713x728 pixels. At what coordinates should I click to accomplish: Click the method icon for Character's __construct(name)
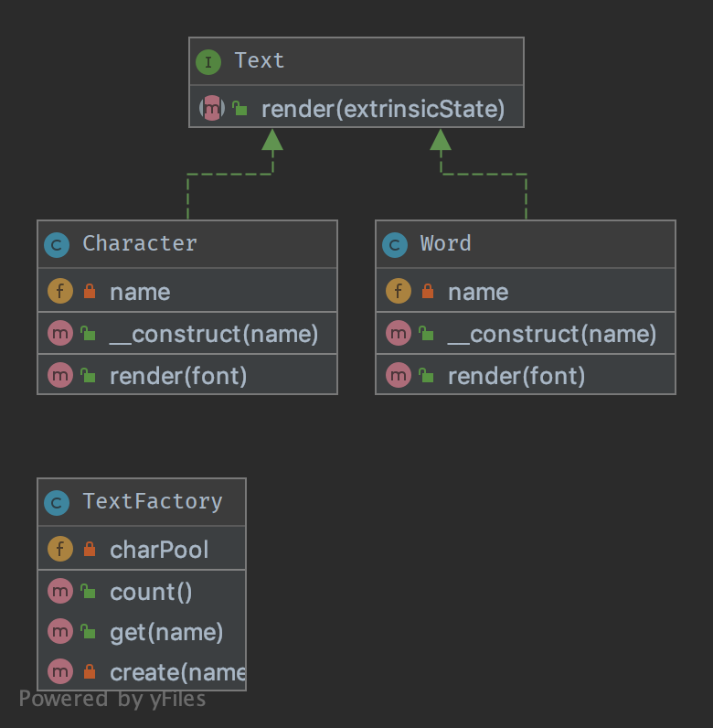[60, 333]
